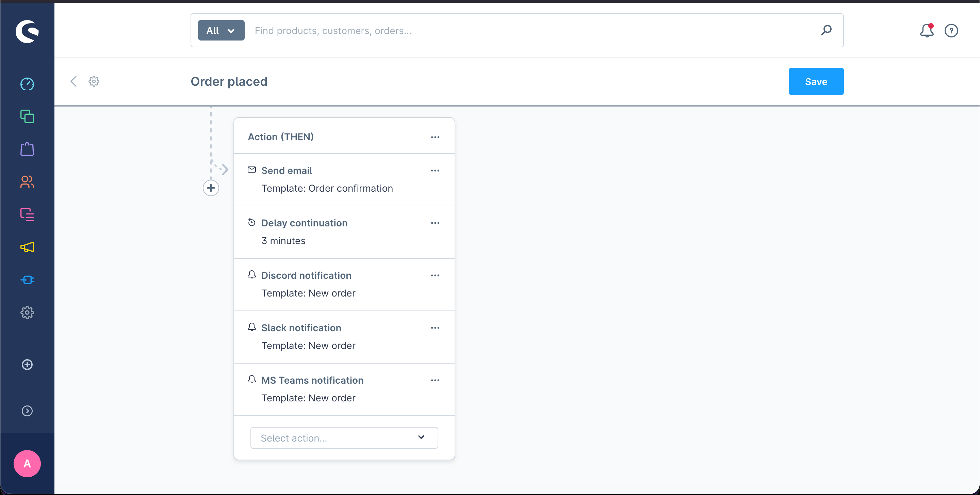Open the Content layout icon in sidebar
The height and width of the screenshot is (495, 980).
(x=27, y=214)
